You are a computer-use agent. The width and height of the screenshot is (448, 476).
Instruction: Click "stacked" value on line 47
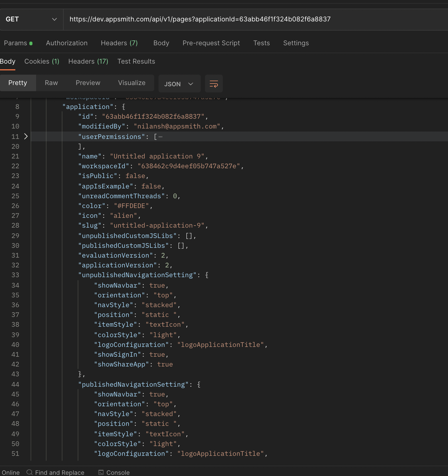click(x=159, y=414)
